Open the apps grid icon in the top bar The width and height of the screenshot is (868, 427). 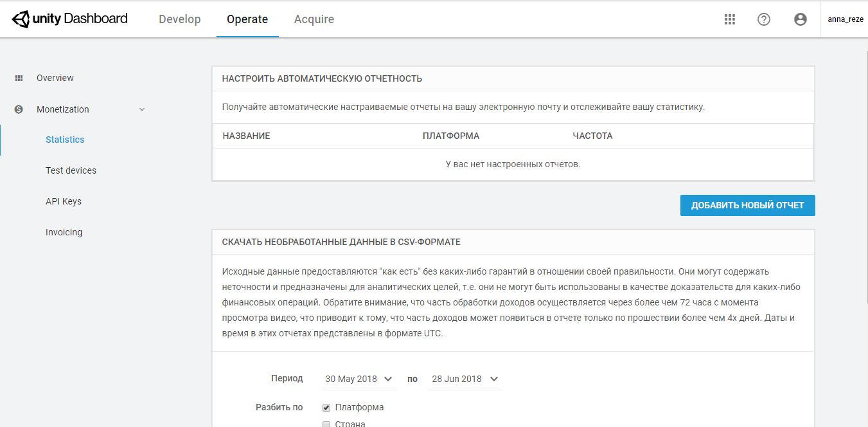pyautogui.click(x=729, y=19)
